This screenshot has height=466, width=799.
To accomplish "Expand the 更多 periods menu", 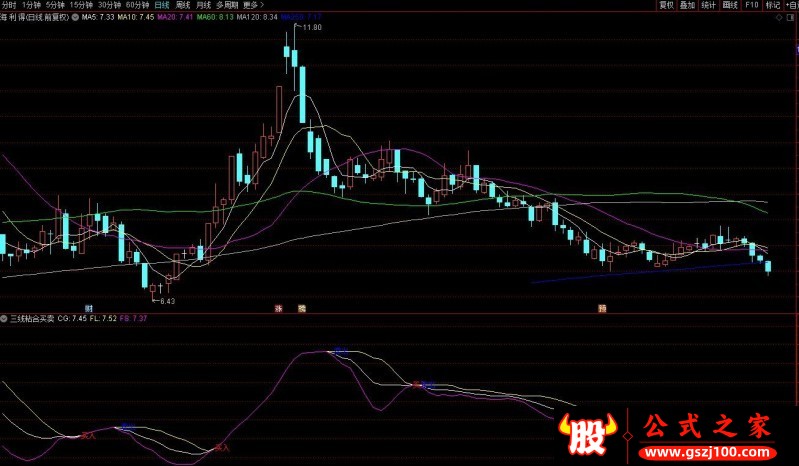I will 253,5.
